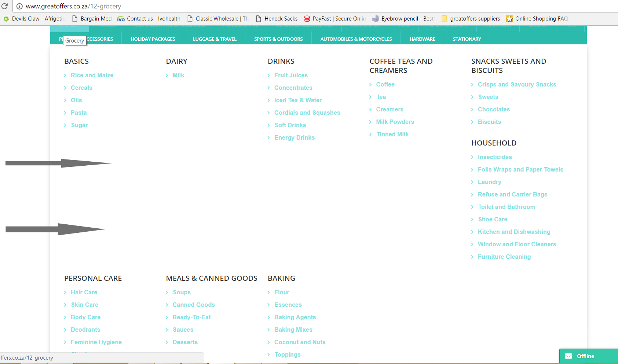Open Window and Floor Cleaners
The width and height of the screenshot is (618, 364).
click(517, 244)
